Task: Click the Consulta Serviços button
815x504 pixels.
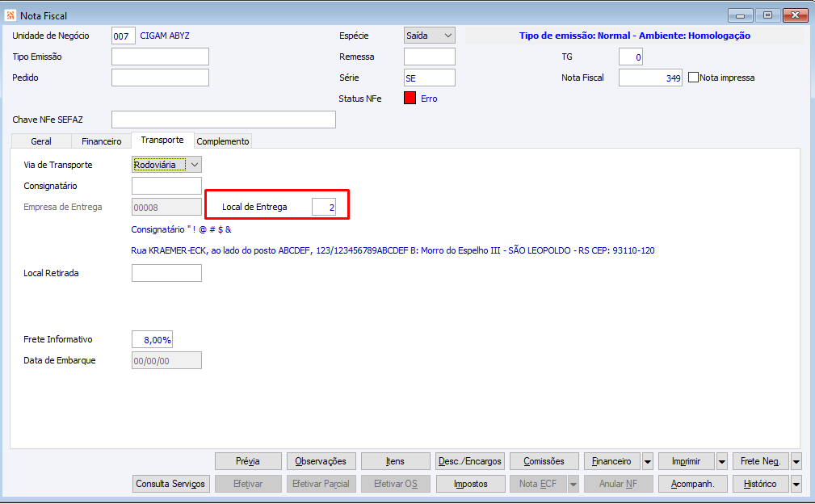Action: [x=170, y=484]
